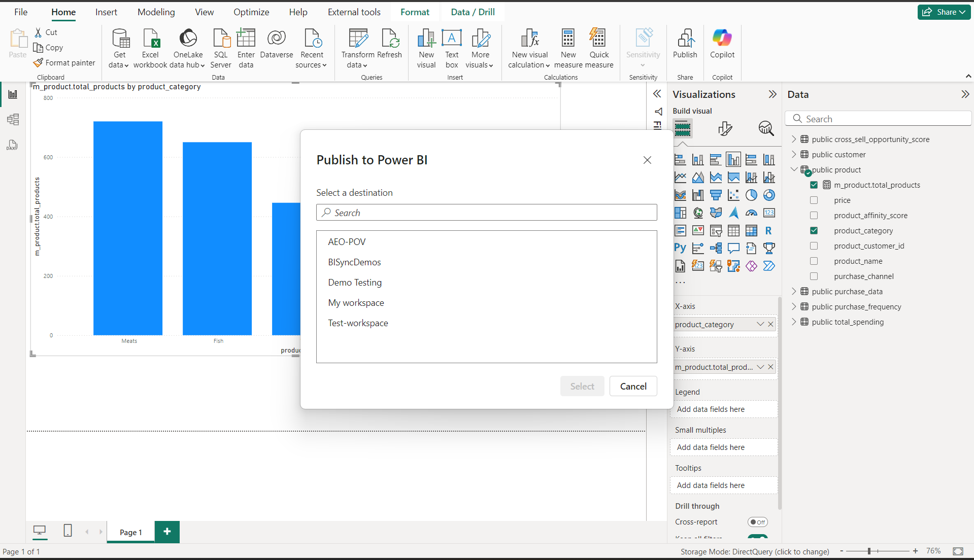Open Copilot from the ribbon
Screen dimensions: 974x560
722,44
